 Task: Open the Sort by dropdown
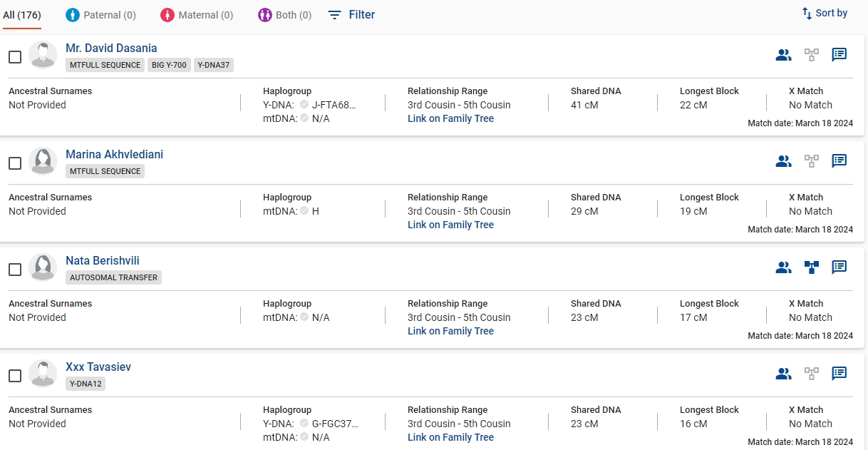825,13
